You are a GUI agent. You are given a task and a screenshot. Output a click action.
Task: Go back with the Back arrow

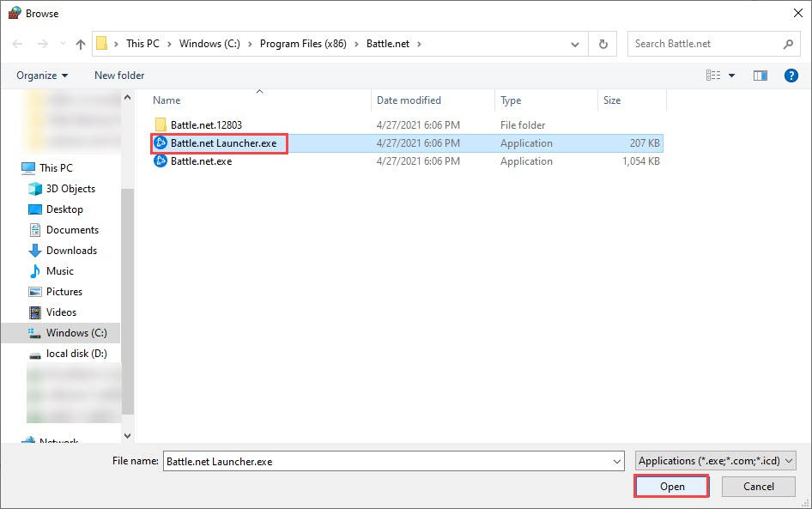(x=17, y=44)
